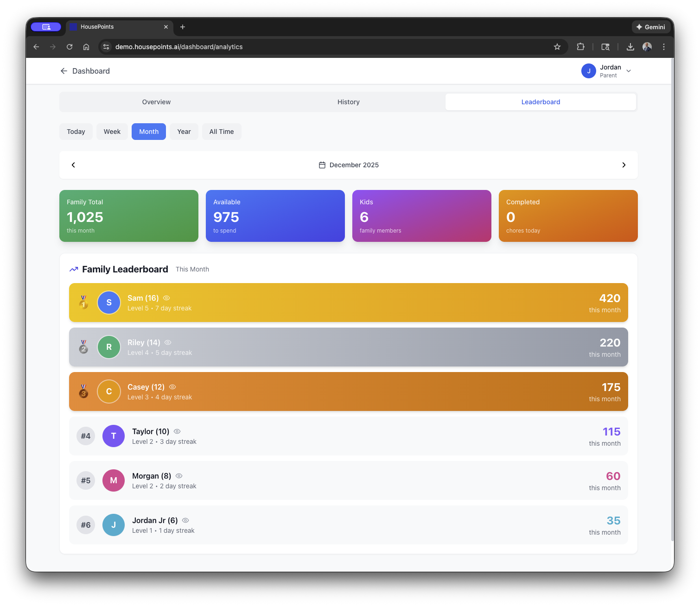This screenshot has height=606, width=700.
Task: Toggle the eye icon next to Taylor (10)
Action: click(177, 431)
